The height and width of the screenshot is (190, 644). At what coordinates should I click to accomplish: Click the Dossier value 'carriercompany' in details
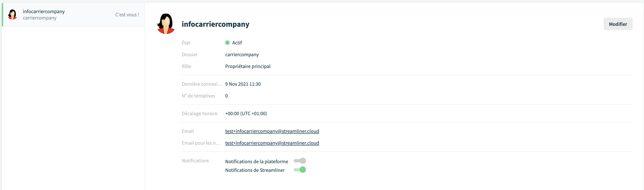(242, 55)
